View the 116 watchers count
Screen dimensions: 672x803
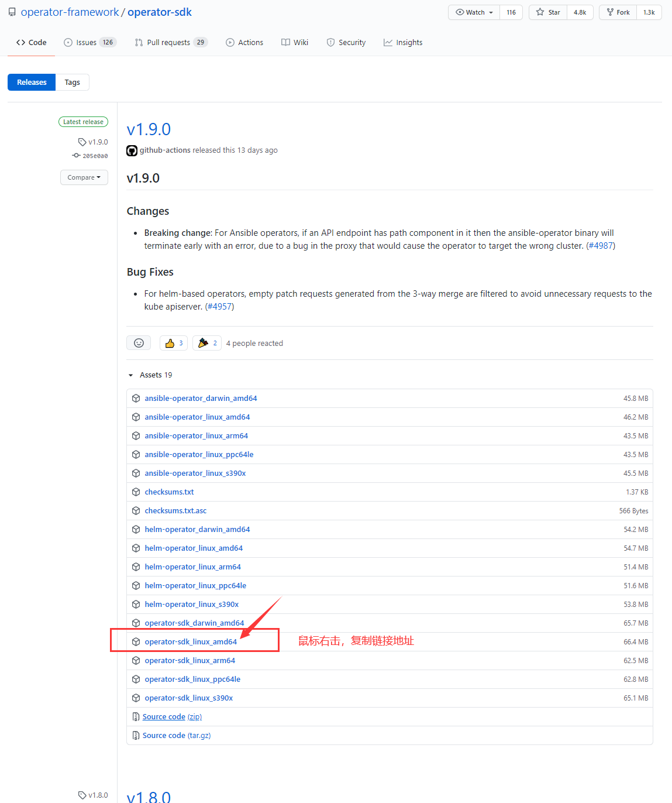coord(511,12)
